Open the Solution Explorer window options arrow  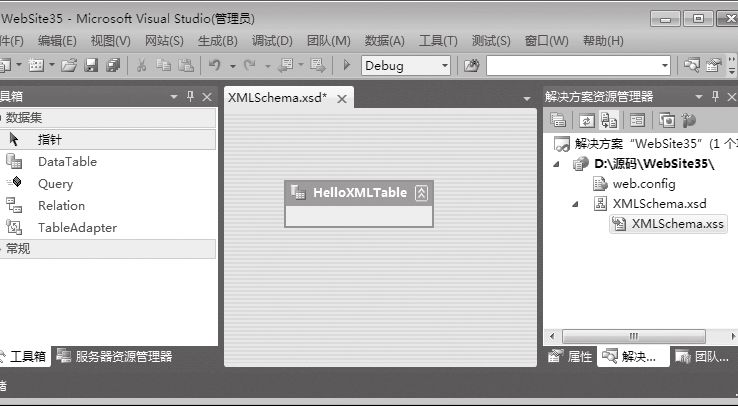tap(699, 97)
